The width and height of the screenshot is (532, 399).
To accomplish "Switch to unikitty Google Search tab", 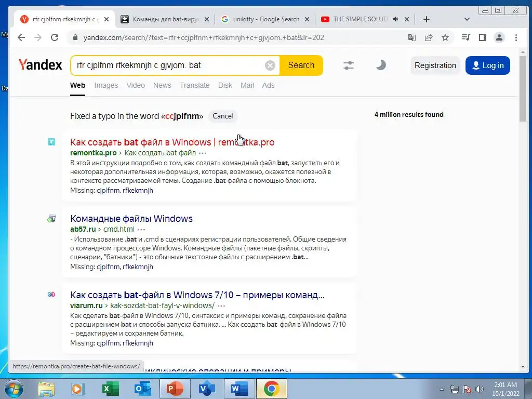I will point(265,19).
